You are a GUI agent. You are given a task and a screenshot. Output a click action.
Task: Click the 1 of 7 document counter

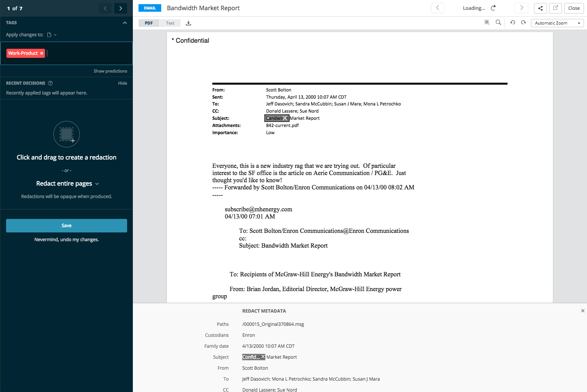[x=15, y=8]
